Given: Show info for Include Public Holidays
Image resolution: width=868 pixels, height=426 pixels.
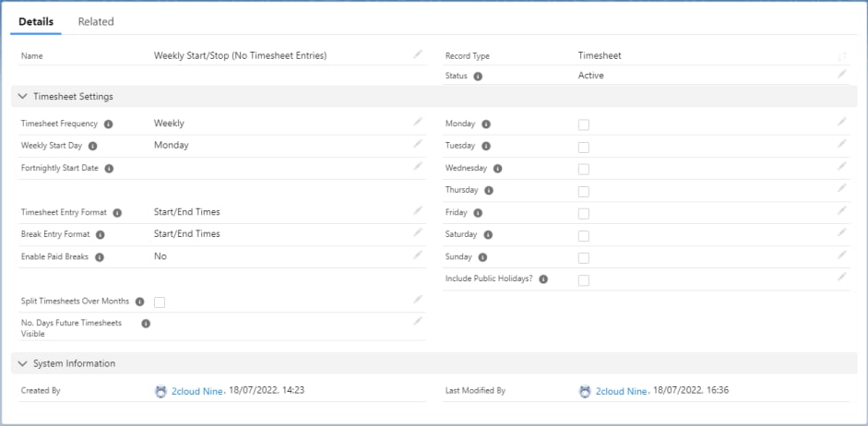Looking at the screenshot, I should click(x=543, y=279).
